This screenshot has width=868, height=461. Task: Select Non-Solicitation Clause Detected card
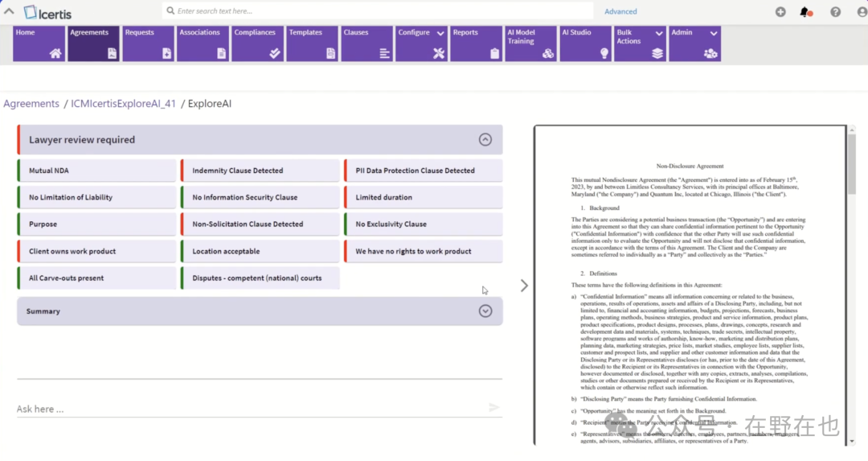point(260,224)
